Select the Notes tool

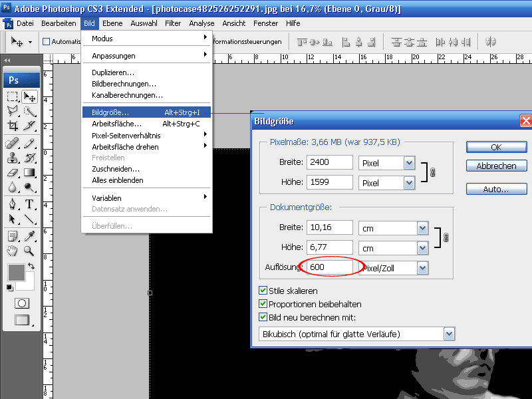13,236
